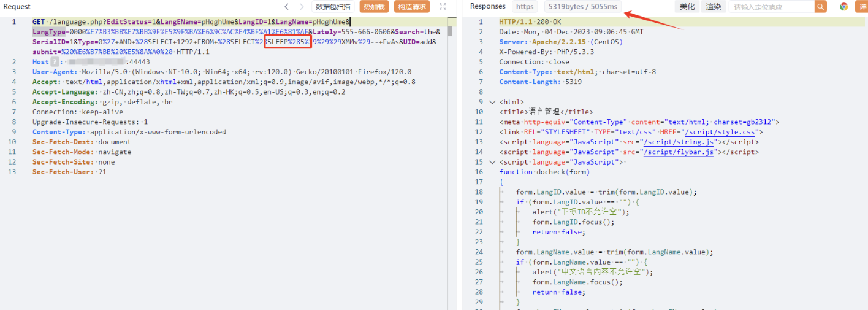Click the 数据包扫描 button
This screenshot has width=868, height=310.
(333, 7)
